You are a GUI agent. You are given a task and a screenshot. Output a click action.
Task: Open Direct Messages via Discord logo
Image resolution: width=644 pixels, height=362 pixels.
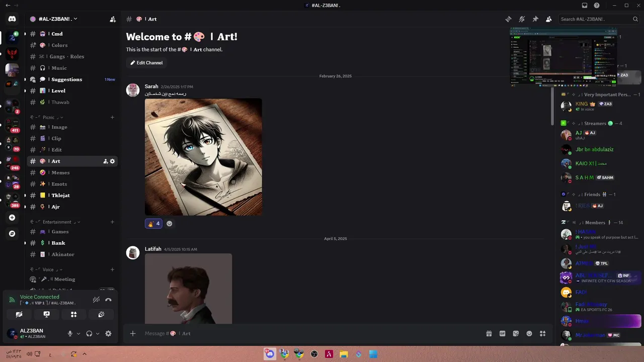click(x=12, y=19)
